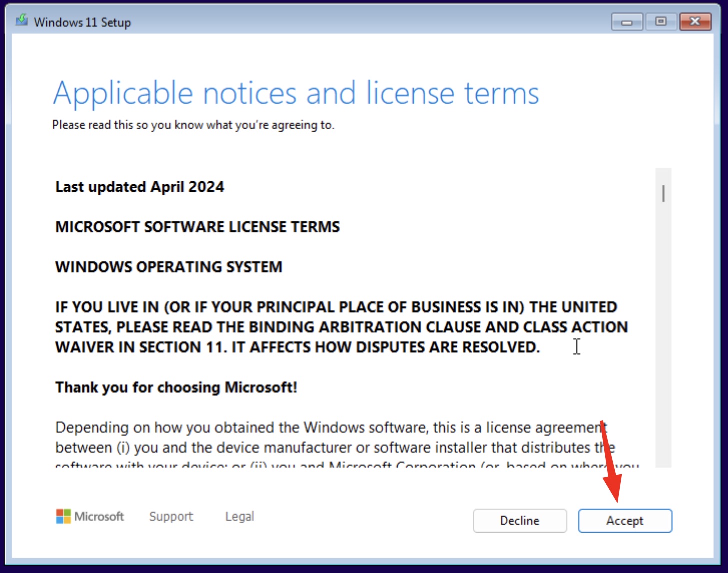Click the license text scrollbar thumb
Viewport: 728px width, 573px height.
[x=663, y=194]
